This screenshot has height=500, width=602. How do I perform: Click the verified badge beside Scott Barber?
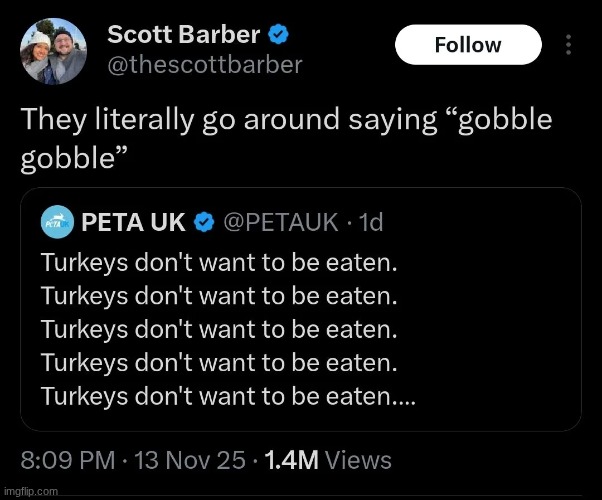(x=279, y=35)
